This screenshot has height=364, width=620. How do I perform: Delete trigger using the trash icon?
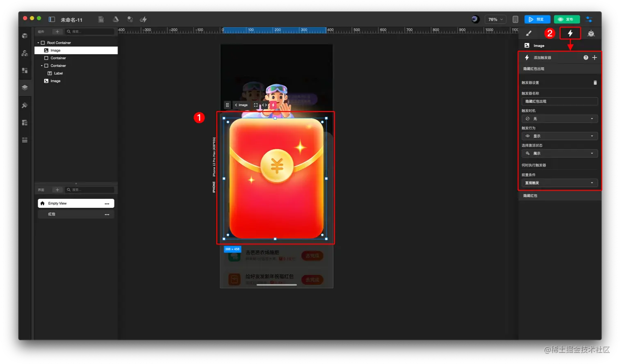[595, 82]
